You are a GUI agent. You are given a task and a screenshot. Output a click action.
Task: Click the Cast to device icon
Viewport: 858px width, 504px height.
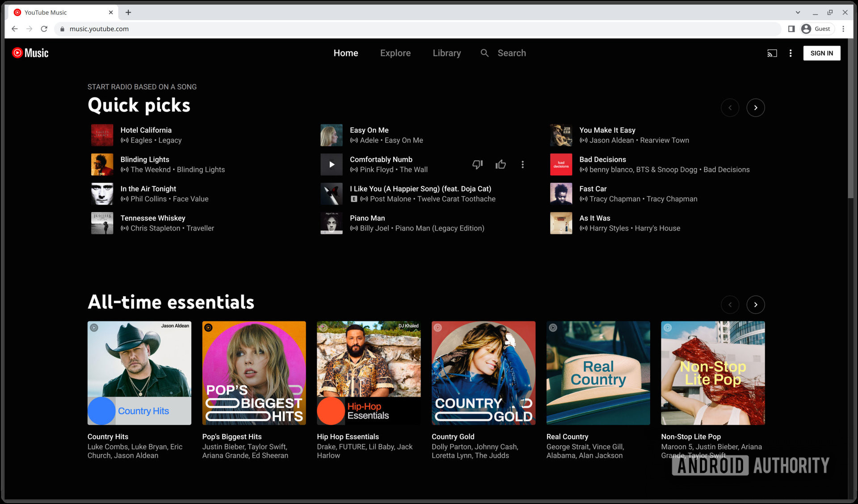pos(772,53)
